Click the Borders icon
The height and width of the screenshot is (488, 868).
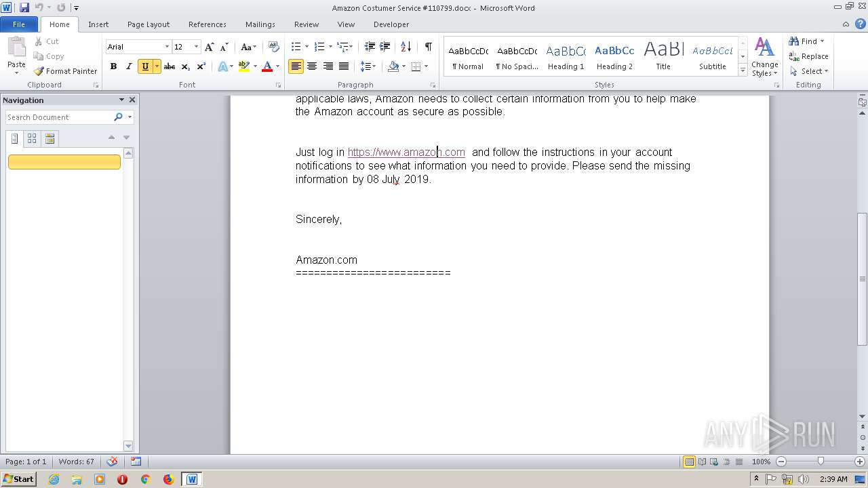point(416,66)
